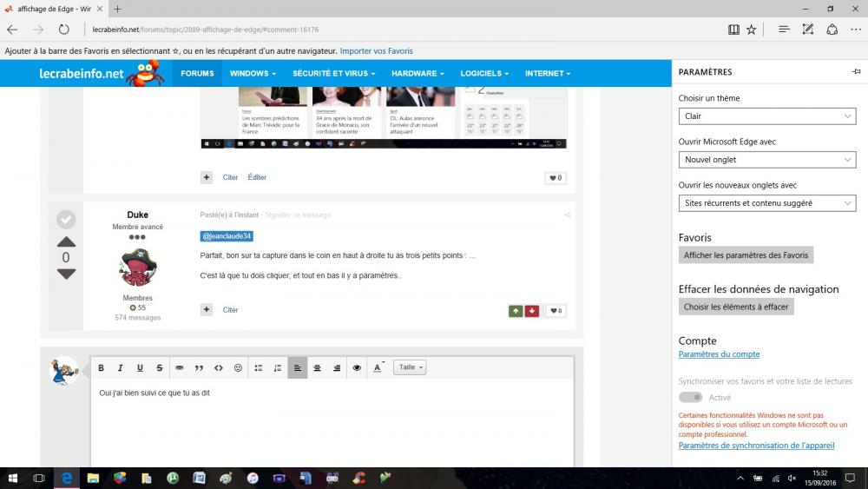The height and width of the screenshot is (489, 868).
Task: Click green positive reputation button
Action: (x=516, y=311)
